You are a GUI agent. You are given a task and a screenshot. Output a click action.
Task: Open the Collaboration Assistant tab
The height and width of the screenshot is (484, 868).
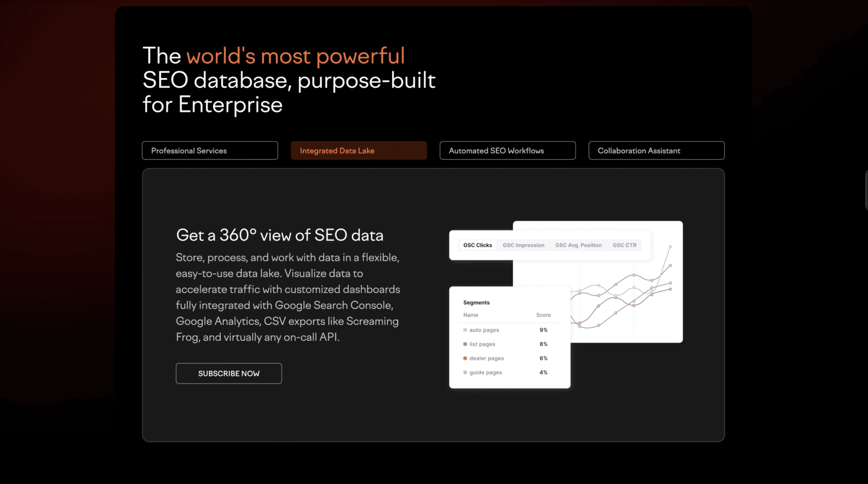[656, 151]
